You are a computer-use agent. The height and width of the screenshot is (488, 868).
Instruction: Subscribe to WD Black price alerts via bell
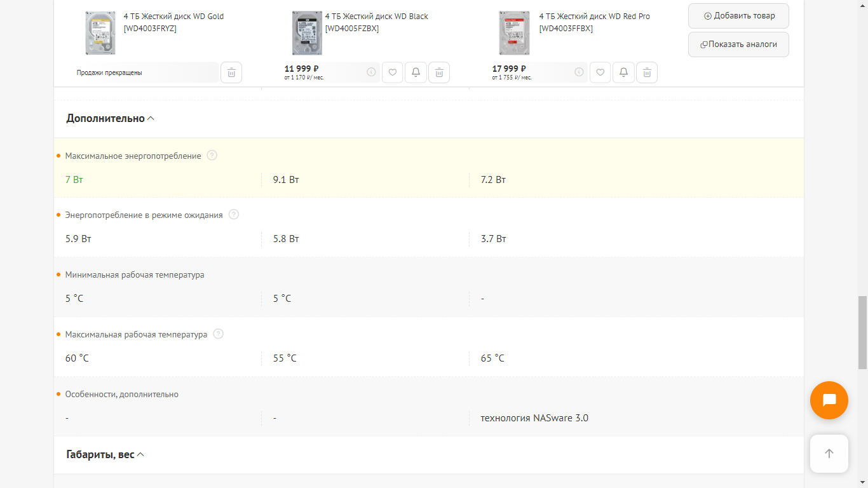(416, 72)
